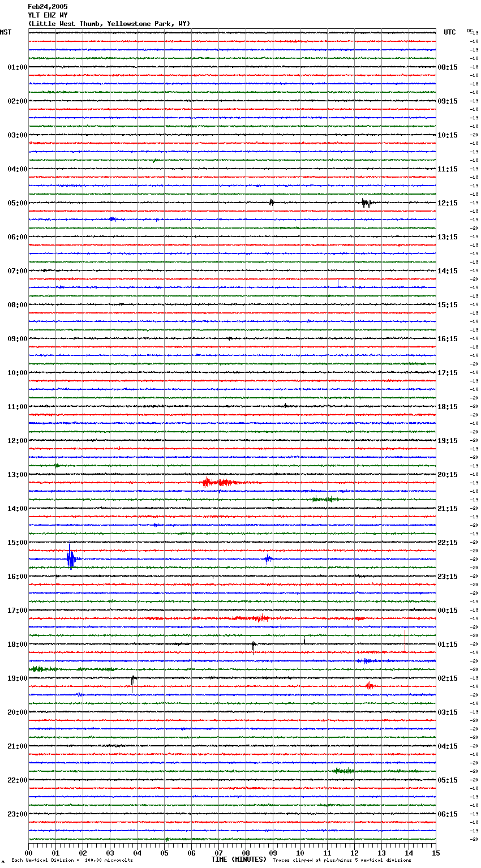Click the 16:00 MST time label
Viewport: 481px width, 868px height.
[17, 577]
